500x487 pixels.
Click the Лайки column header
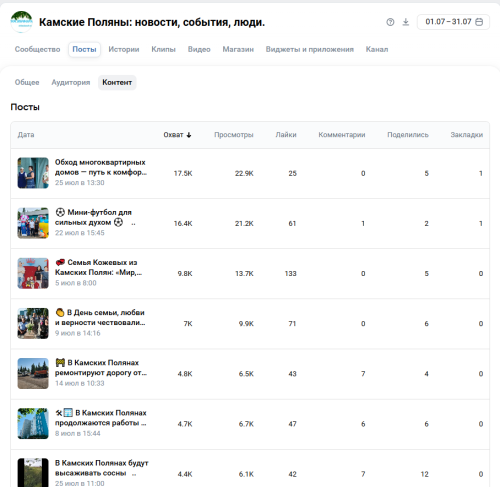point(286,135)
